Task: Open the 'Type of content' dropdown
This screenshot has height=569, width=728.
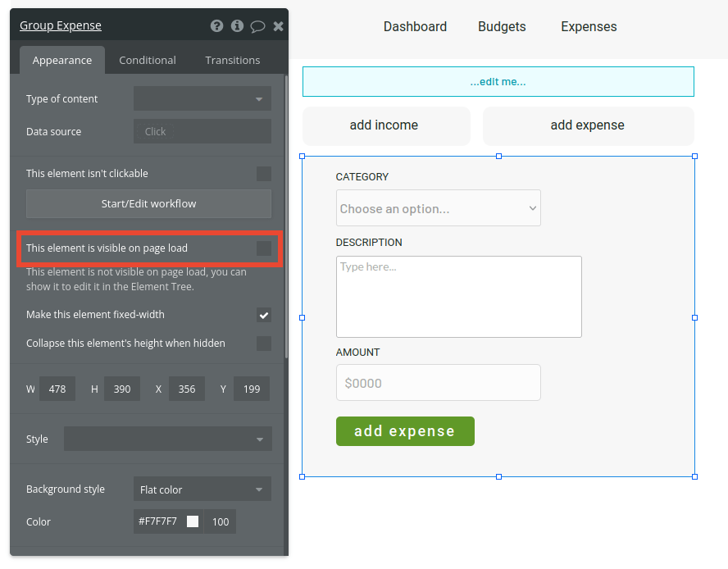Action: (202, 98)
